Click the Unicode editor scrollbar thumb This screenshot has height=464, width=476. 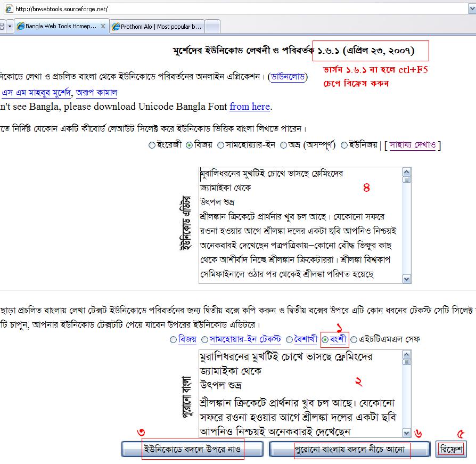click(x=406, y=180)
